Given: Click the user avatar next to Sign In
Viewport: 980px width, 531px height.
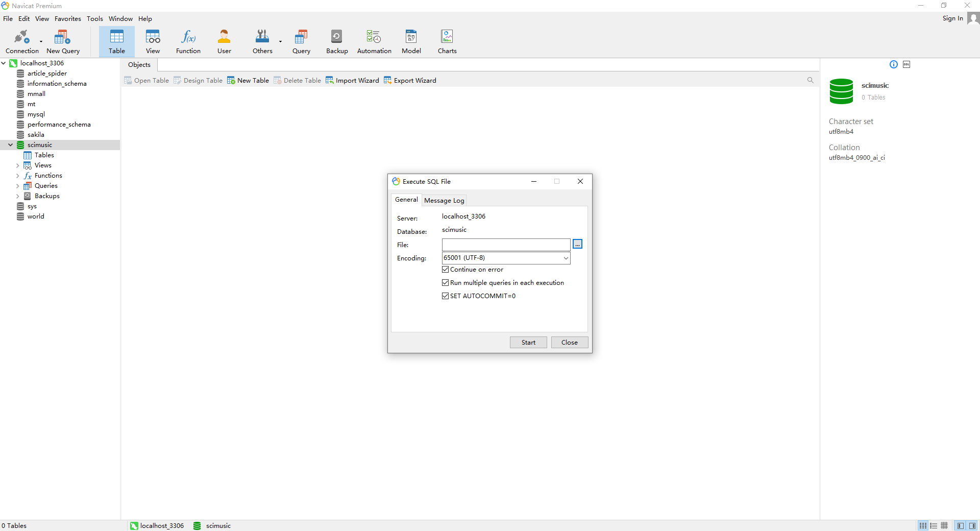Looking at the screenshot, I should [x=973, y=18].
